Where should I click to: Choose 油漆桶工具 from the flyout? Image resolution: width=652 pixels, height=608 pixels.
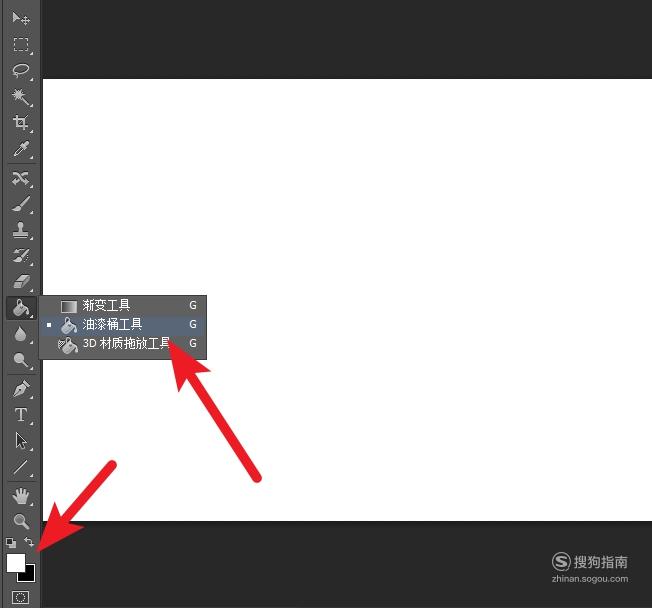pyautogui.click(x=123, y=324)
